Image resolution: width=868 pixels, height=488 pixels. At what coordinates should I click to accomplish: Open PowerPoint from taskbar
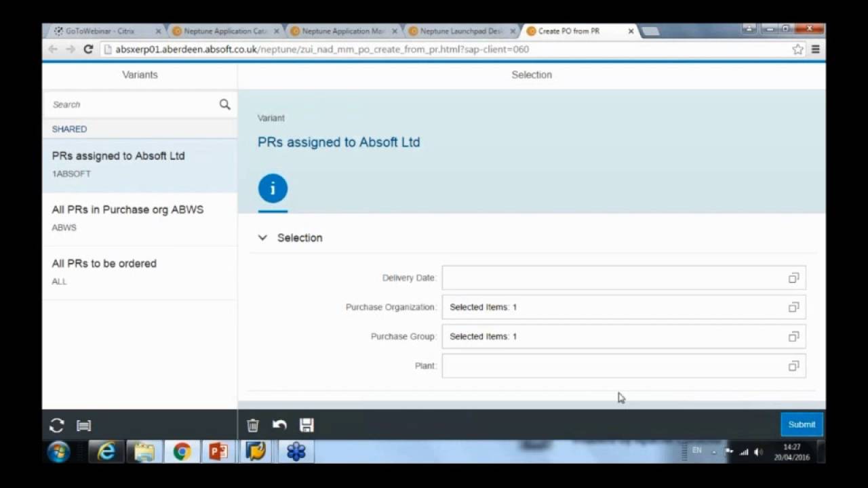point(218,451)
